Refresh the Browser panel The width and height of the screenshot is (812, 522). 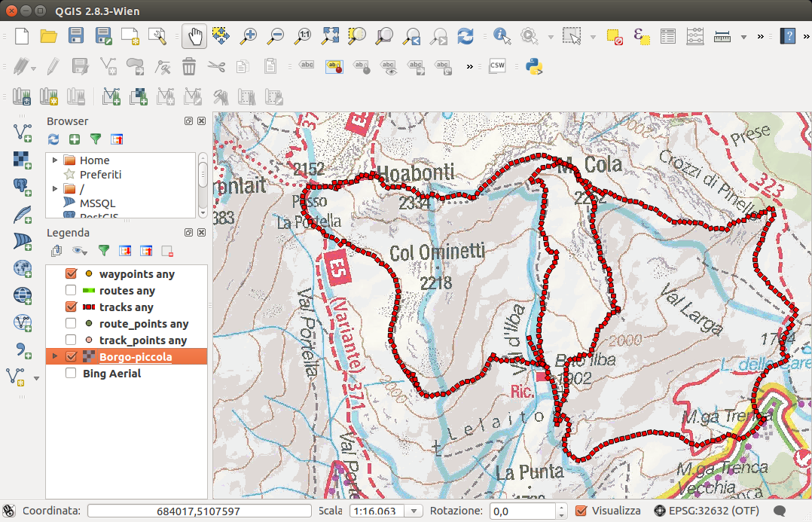[53, 139]
